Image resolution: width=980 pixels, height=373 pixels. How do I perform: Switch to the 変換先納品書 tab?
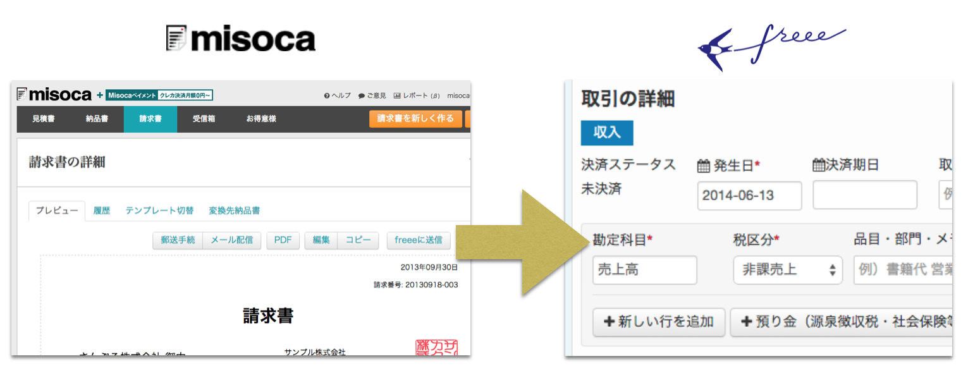(x=235, y=211)
